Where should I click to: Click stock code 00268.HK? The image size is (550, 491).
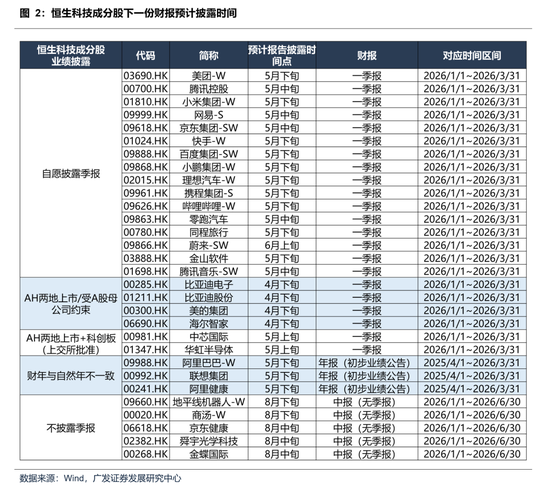click(x=146, y=454)
